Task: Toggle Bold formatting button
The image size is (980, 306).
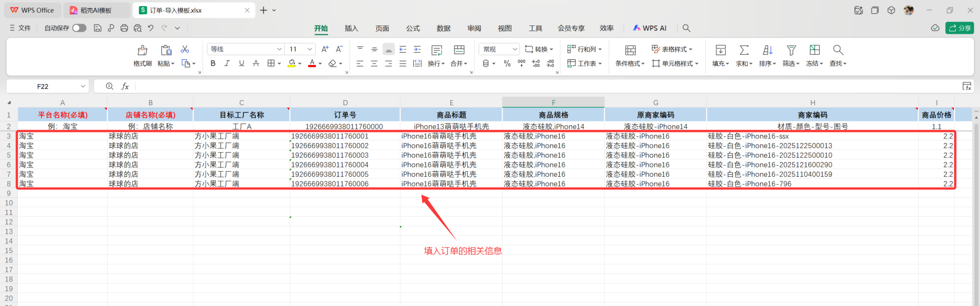Action: click(213, 63)
